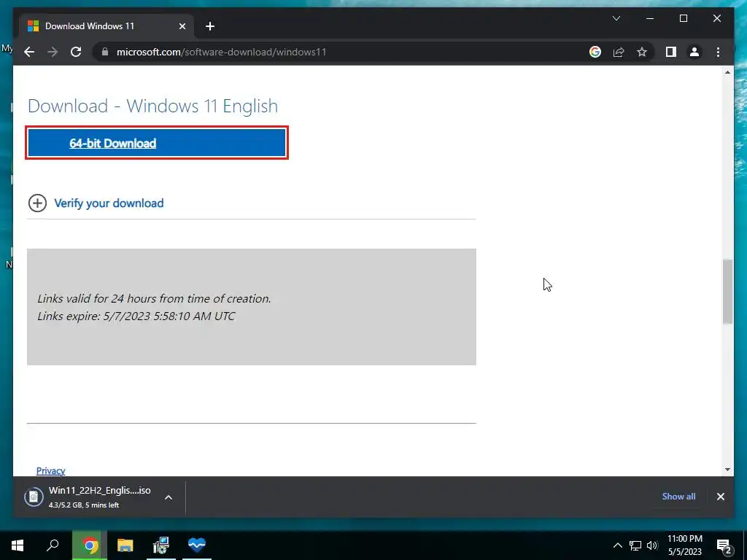The height and width of the screenshot is (560, 747).
Task: Close the Download Windows 11 tab
Action: tap(182, 26)
